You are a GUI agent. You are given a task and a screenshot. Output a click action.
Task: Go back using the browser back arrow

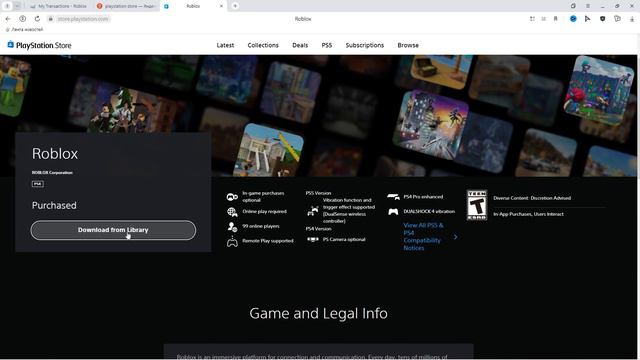click(x=8, y=19)
